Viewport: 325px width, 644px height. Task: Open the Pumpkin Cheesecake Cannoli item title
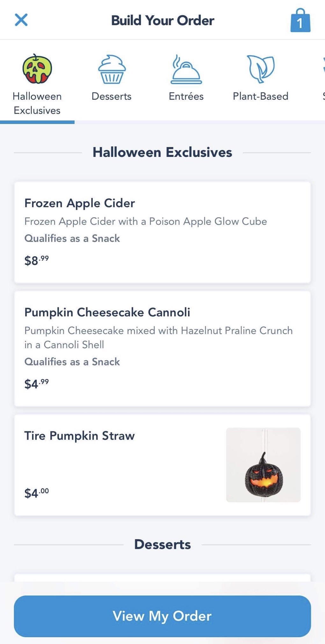107,312
